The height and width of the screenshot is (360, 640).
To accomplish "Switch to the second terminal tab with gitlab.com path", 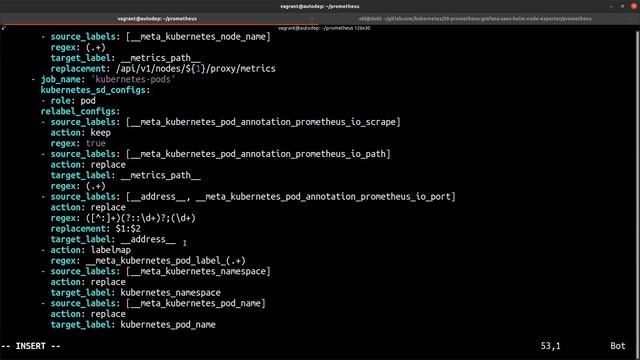I will pos(475,19).
